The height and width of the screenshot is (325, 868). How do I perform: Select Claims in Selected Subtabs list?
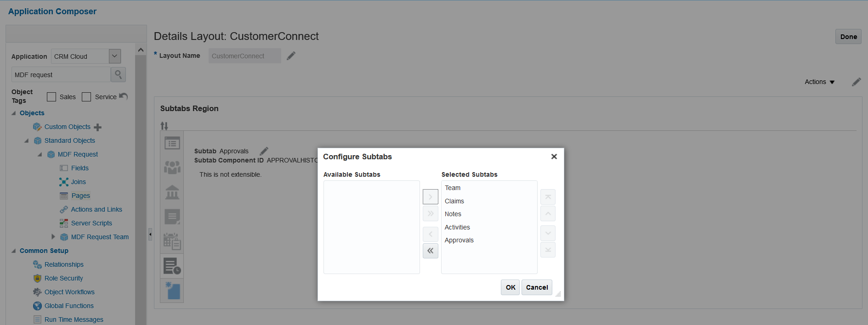(454, 201)
